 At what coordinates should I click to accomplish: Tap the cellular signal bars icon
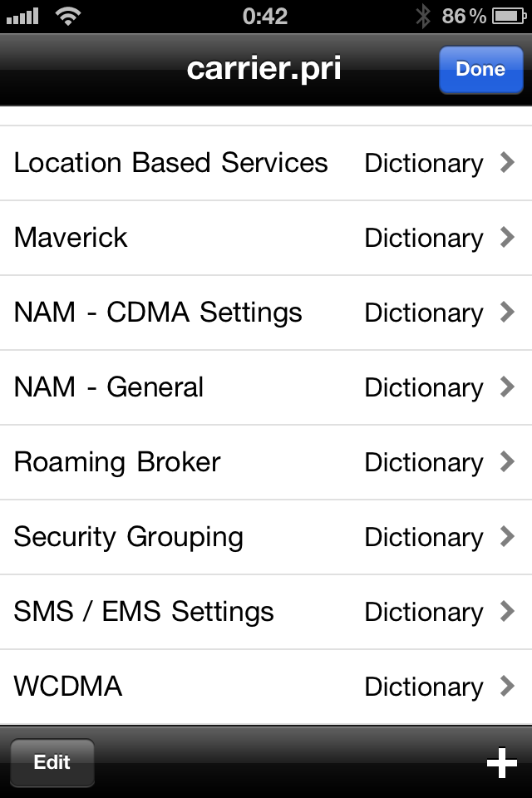click(22, 17)
